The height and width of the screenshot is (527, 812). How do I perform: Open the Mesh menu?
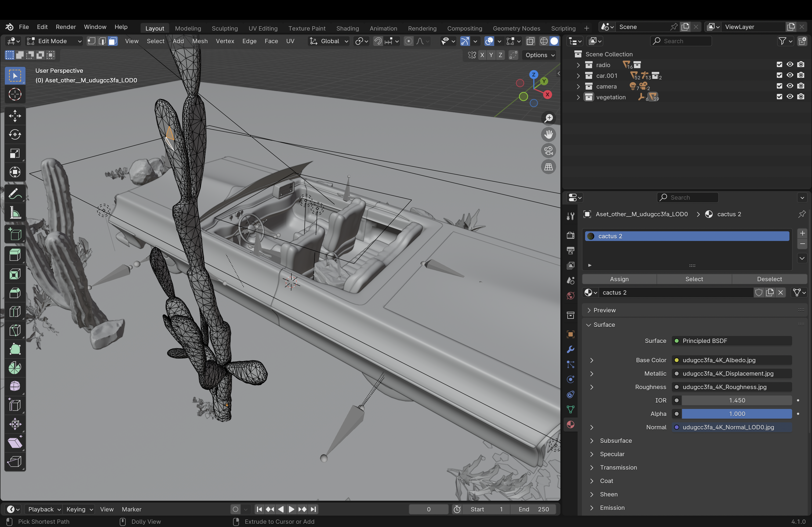pyautogui.click(x=200, y=41)
